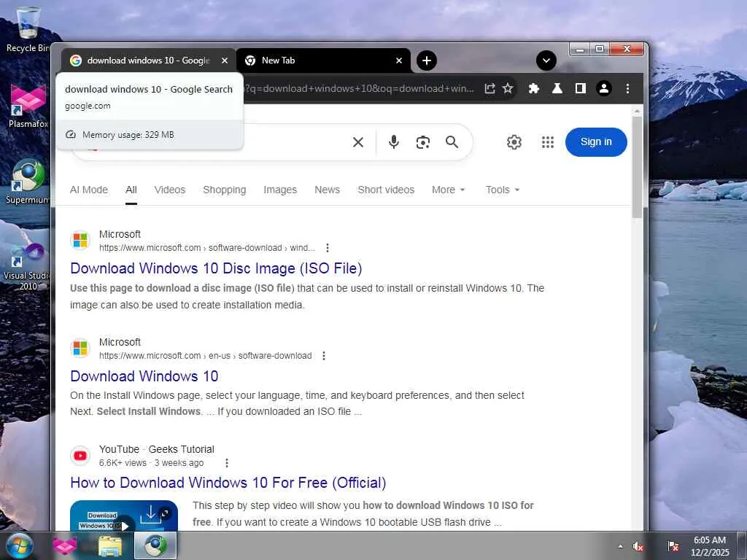Switch to Short videos results tab

pos(386,190)
